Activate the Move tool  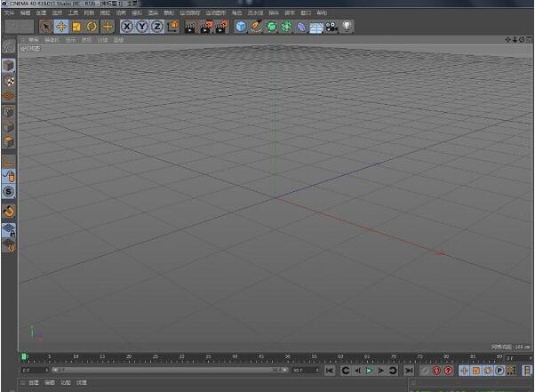[61, 27]
